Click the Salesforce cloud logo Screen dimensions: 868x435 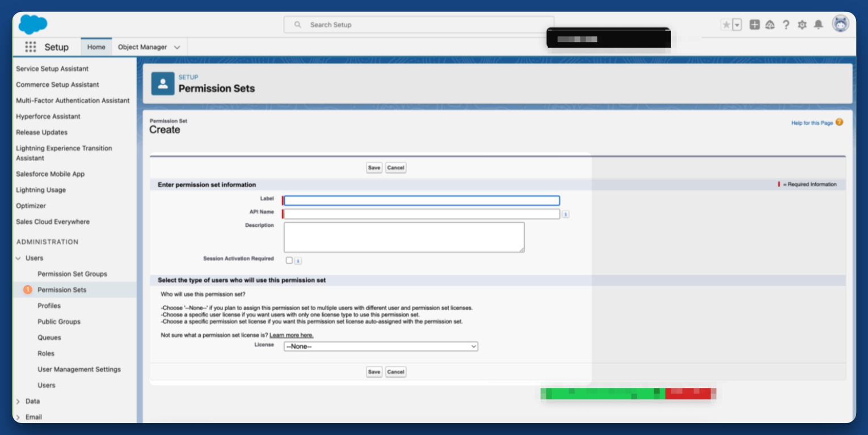click(33, 25)
